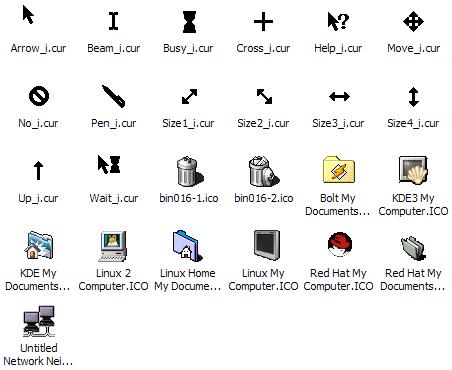
Task: Click the Size4_i.cur vertical resize icon
Action: (x=414, y=97)
